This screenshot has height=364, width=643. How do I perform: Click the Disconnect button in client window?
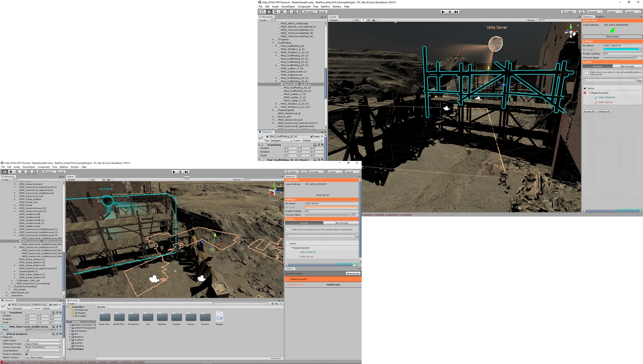click(x=612, y=36)
